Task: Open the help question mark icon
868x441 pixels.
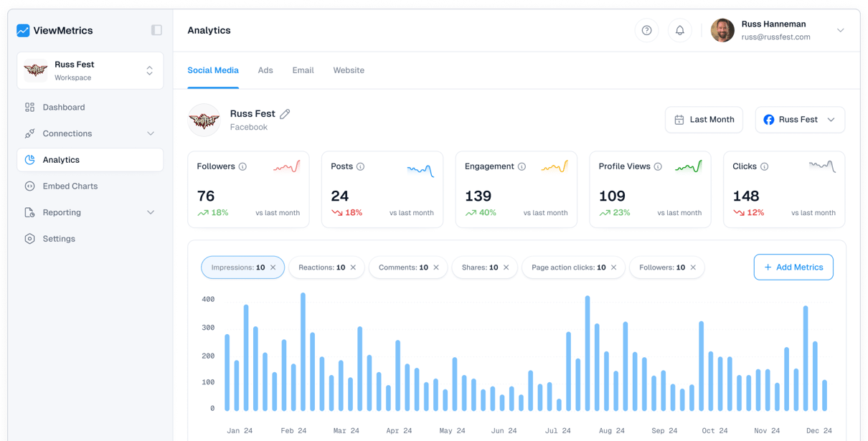Action: [x=646, y=30]
